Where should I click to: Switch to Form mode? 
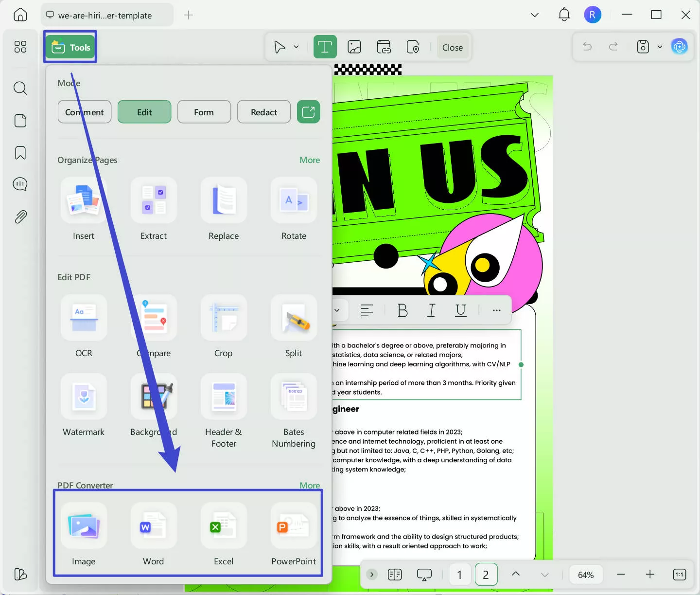tap(204, 112)
